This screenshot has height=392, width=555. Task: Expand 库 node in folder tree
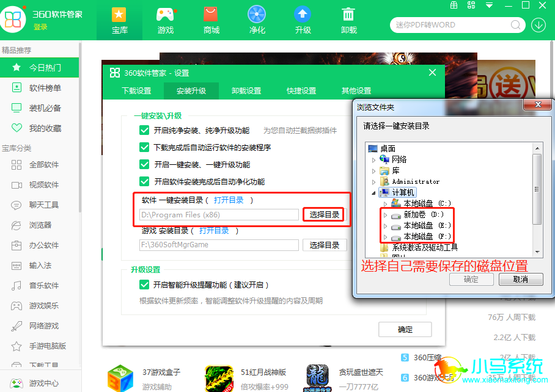[x=374, y=171]
